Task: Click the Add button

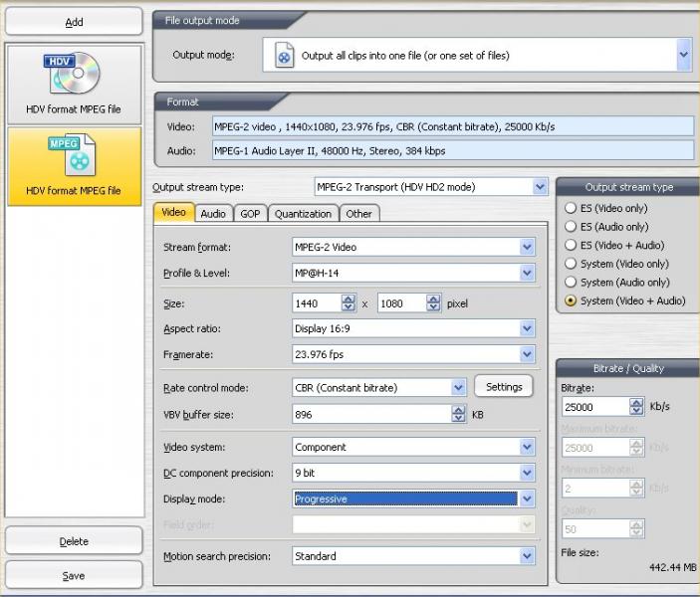Action: click(x=74, y=22)
